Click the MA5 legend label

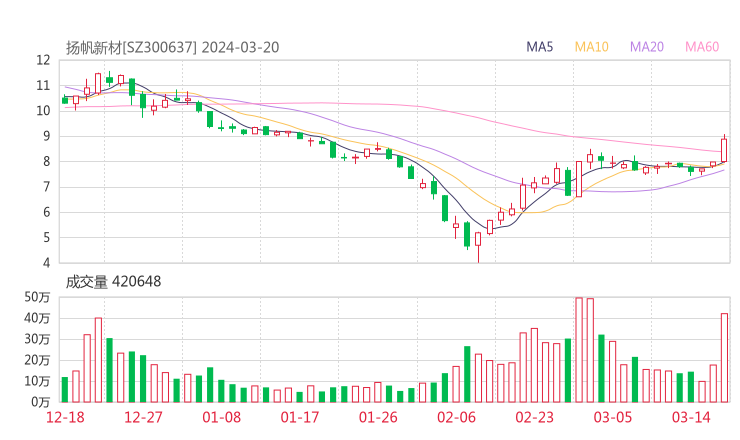pyautogui.click(x=539, y=47)
